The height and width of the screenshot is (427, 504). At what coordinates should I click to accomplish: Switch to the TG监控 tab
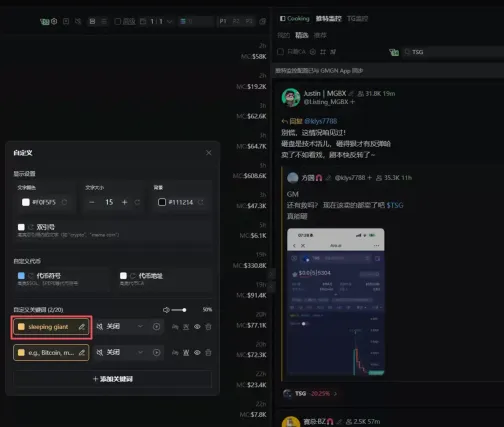pyautogui.click(x=357, y=19)
